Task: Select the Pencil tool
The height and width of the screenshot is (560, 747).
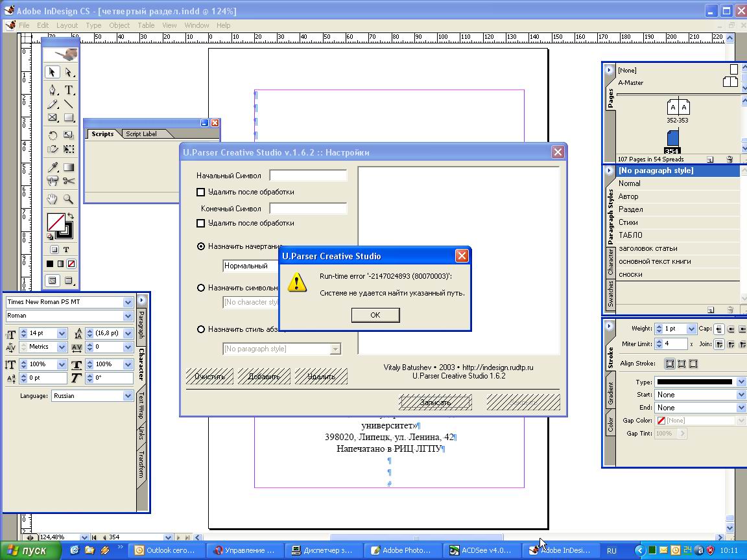Action: [52, 104]
